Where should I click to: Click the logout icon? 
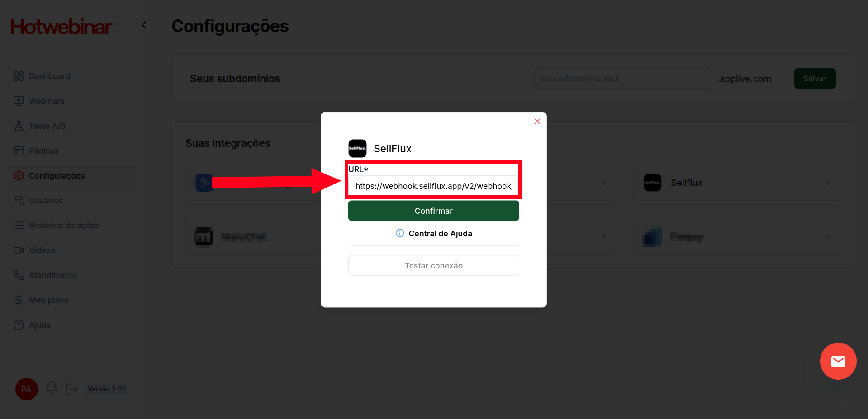point(72,389)
